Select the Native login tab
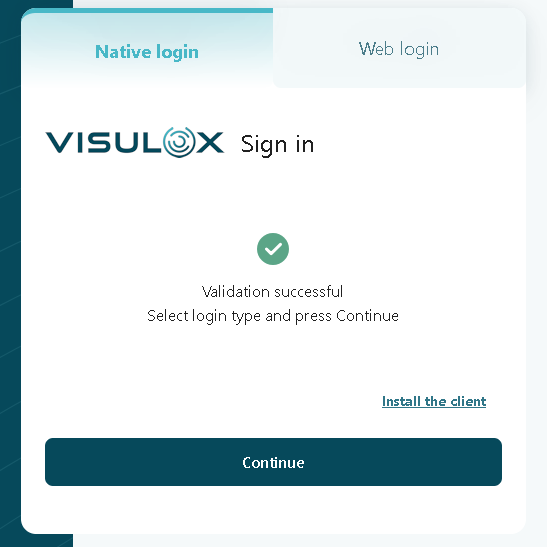 click(147, 48)
